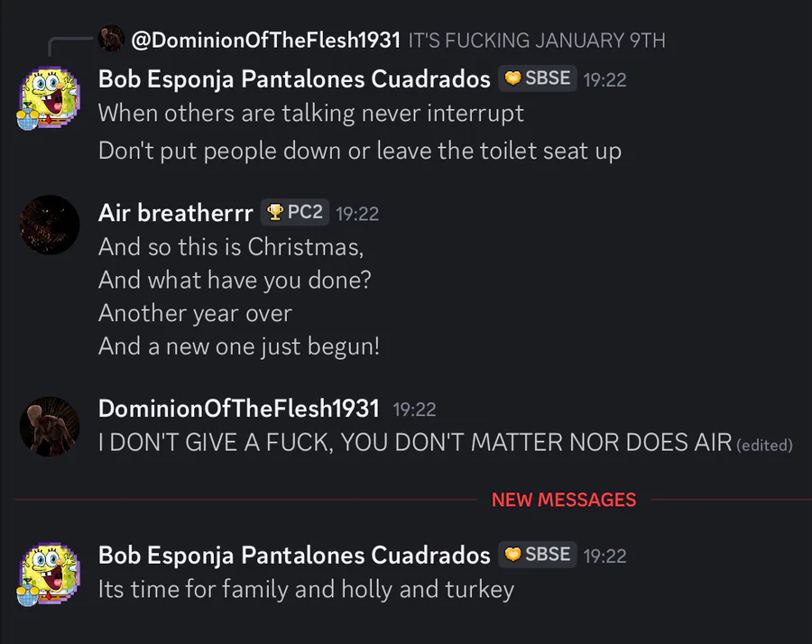The image size is (812, 644).
Task: Jump to replied message "IT'S FUCKING JANUARY 9TH"
Action: [537, 40]
